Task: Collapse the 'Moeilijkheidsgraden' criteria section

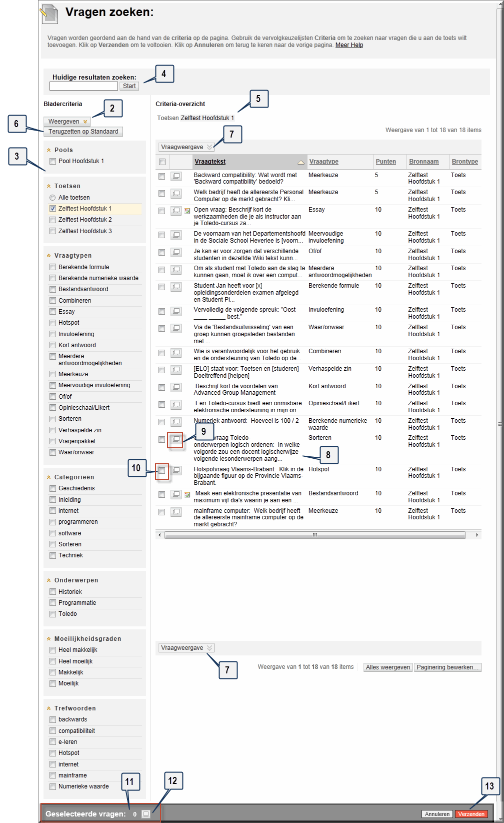Action: click(48, 639)
